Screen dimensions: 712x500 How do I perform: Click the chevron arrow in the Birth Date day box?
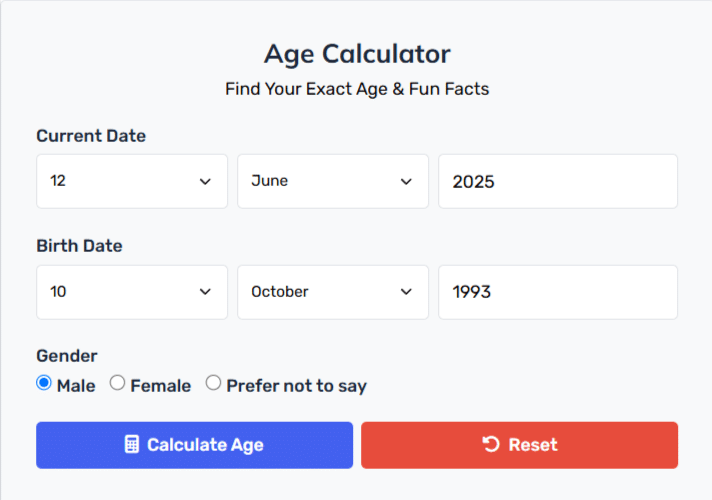[x=205, y=292]
